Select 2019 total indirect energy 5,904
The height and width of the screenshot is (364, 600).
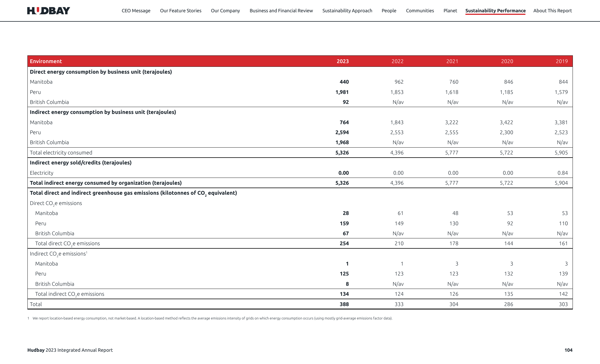(561, 183)
